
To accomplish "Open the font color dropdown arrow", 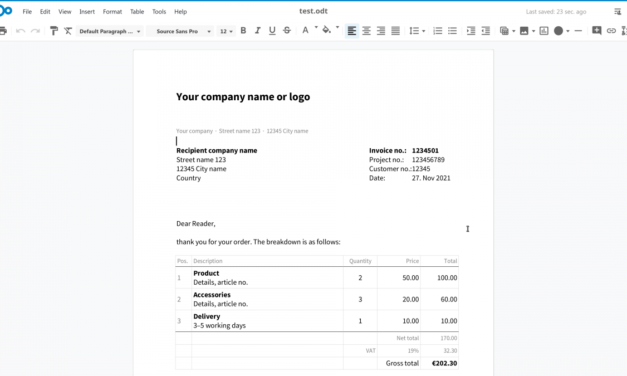I will pos(316,28).
